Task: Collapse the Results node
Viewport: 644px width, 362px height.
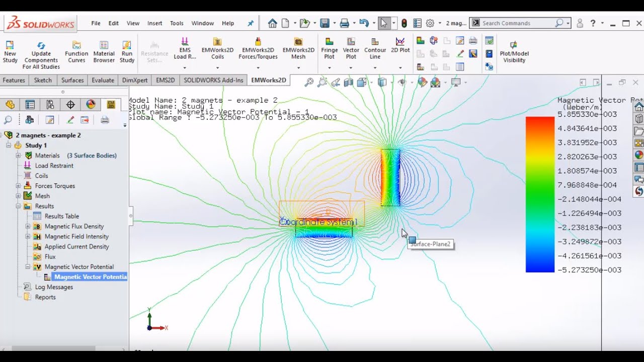Action: 18,206
